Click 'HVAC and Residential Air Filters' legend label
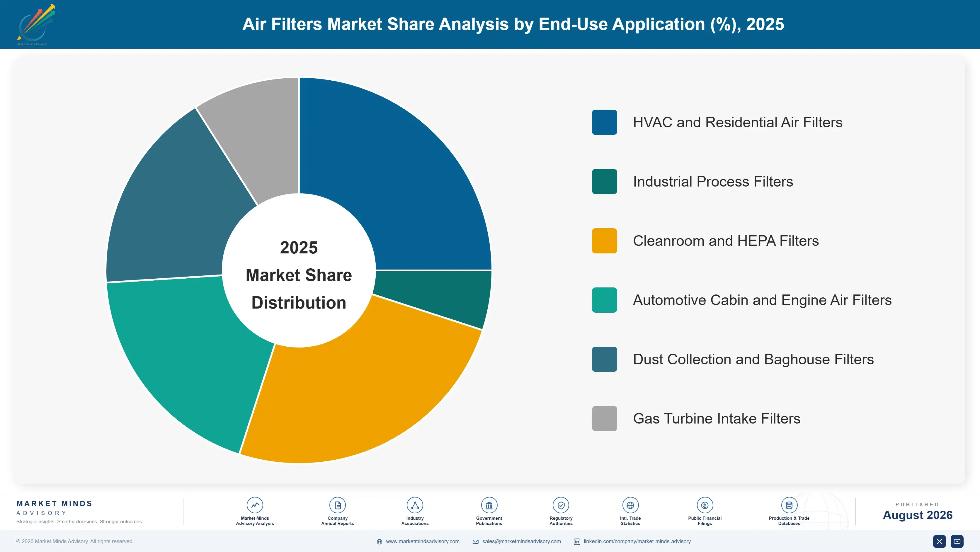This screenshot has width=980, height=552. (x=738, y=122)
